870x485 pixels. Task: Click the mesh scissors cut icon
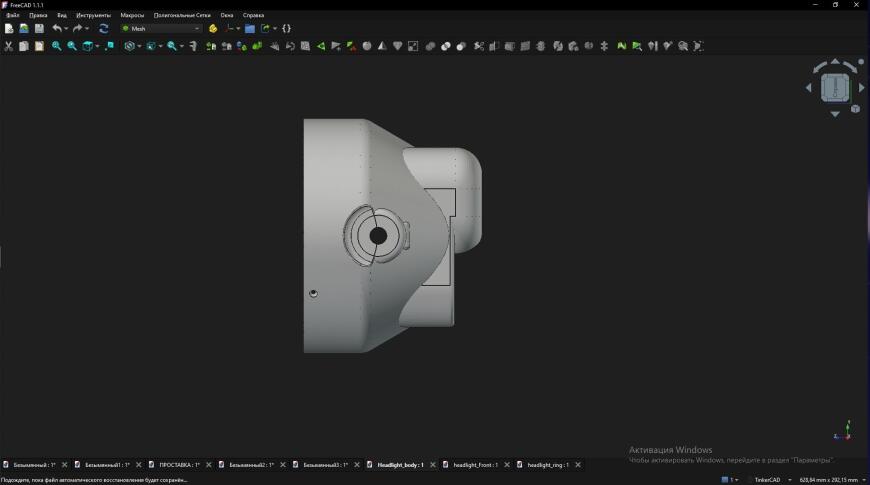pos(479,46)
